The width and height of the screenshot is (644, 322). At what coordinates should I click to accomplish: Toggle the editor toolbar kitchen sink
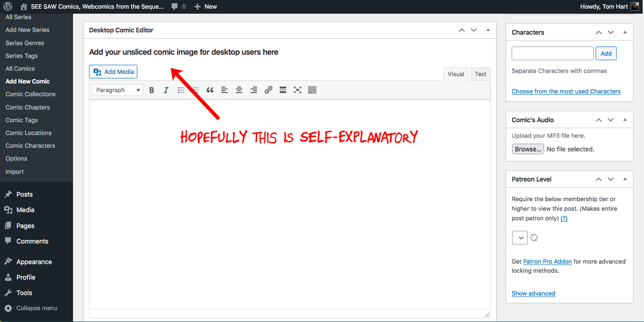pos(312,90)
